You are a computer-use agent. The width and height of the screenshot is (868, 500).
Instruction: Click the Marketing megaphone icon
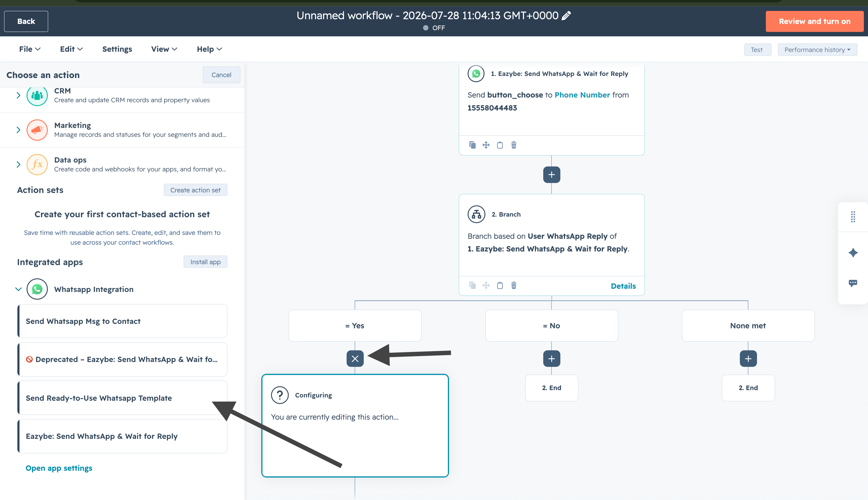pos(37,130)
